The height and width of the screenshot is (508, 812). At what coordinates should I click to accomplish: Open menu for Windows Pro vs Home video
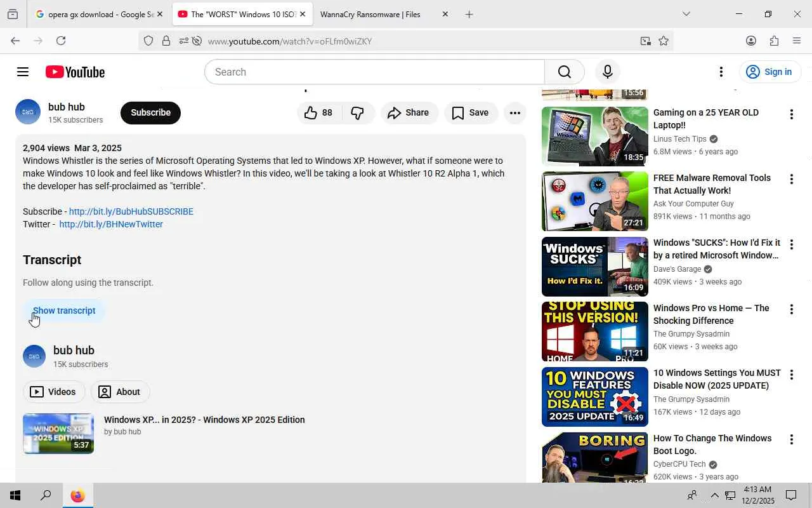(791, 310)
